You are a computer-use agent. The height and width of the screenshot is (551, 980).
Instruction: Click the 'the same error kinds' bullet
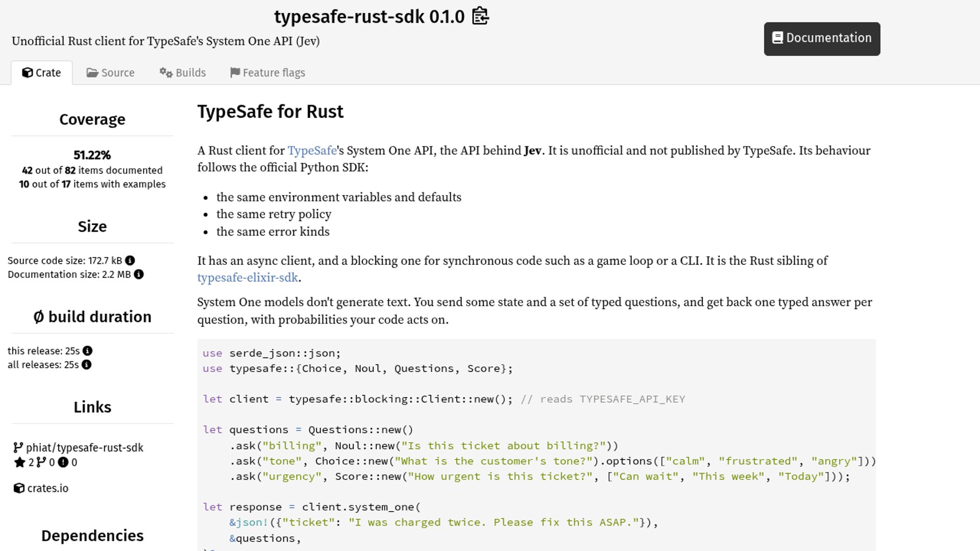[273, 232]
